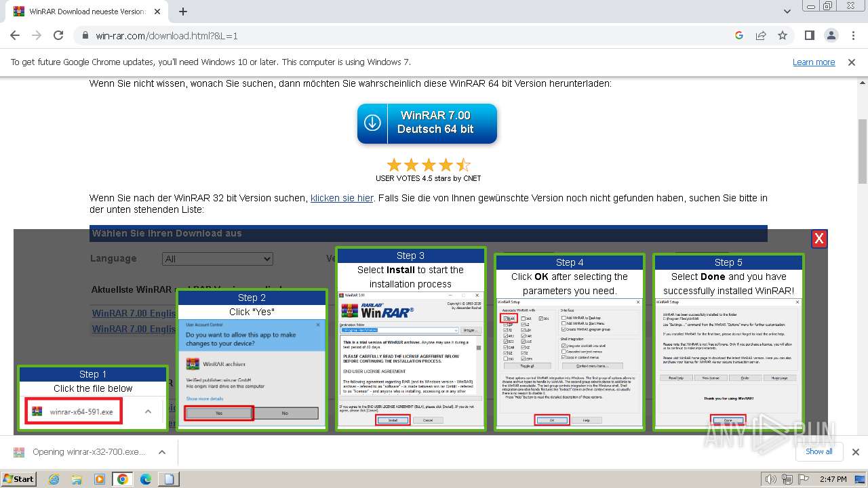Open the Learn more link

814,62
